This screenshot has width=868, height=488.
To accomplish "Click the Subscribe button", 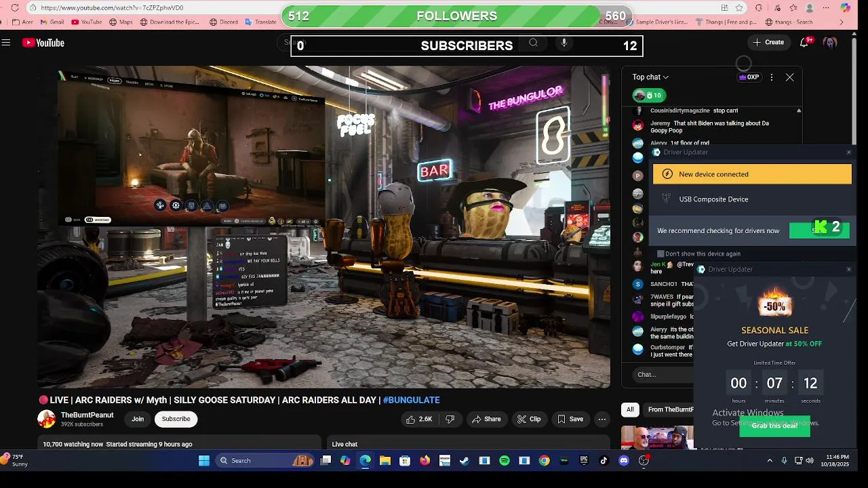I will click(176, 419).
